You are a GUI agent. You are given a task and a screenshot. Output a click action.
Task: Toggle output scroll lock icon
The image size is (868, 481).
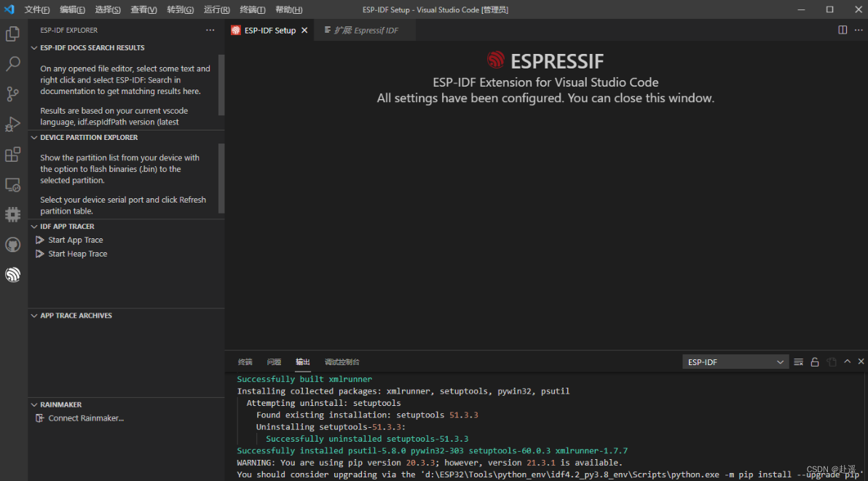814,362
